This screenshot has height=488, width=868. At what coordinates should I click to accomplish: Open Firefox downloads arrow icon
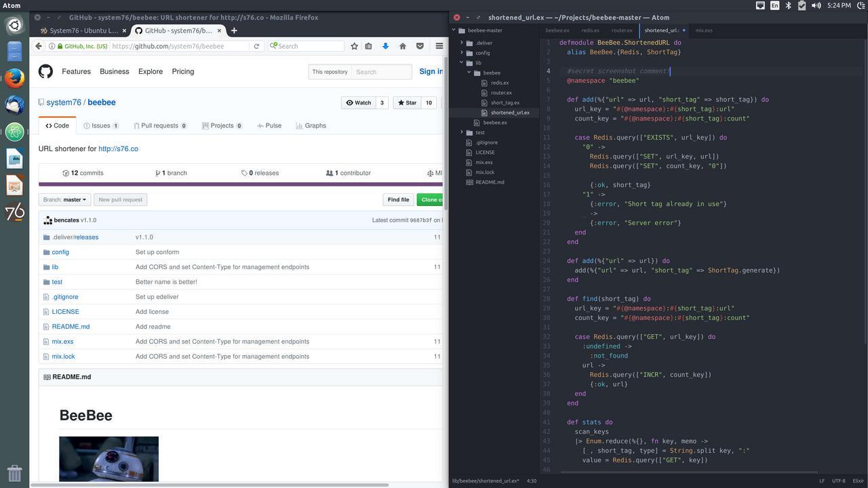click(385, 46)
